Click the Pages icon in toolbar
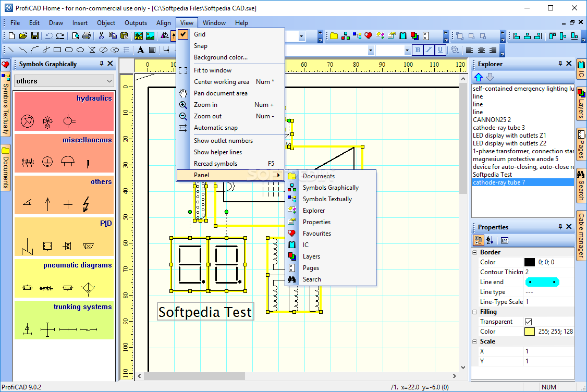 tap(425, 35)
